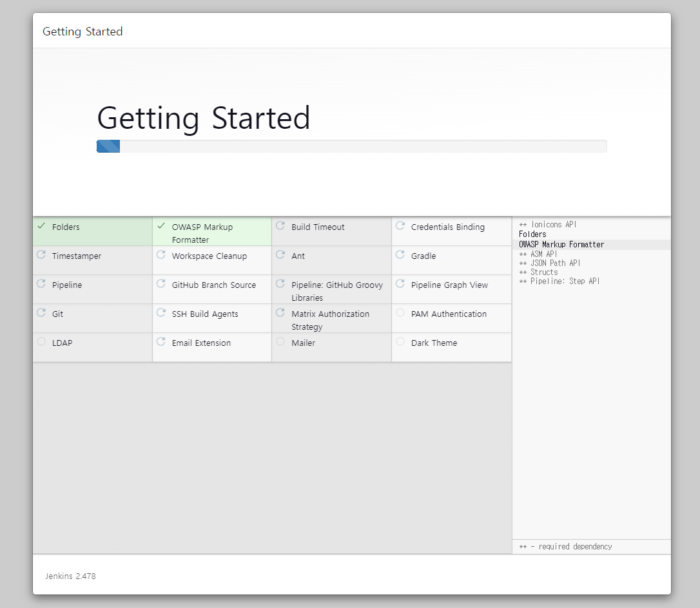Click the spinner beside Email Extension
Image resolution: width=700 pixels, height=608 pixels.
161,342
